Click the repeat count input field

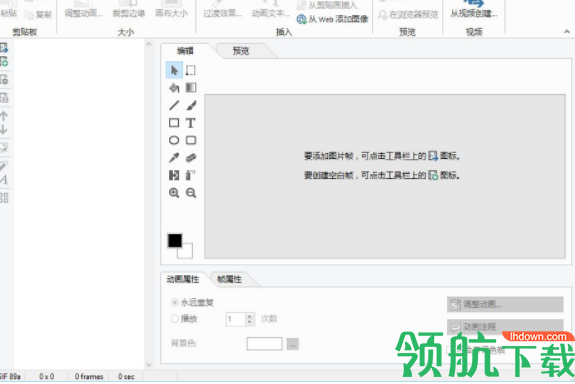click(235, 319)
